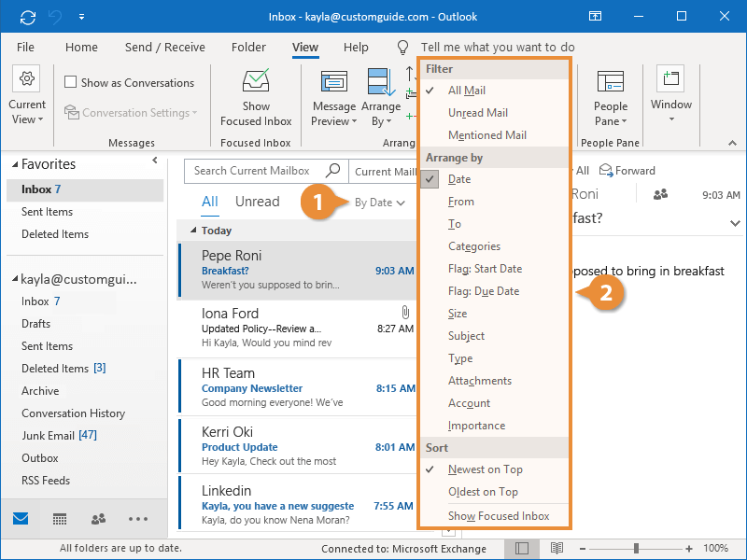Open the Message Preview ribbon icon
This screenshot has width=747, height=560.
pyautogui.click(x=334, y=81)
